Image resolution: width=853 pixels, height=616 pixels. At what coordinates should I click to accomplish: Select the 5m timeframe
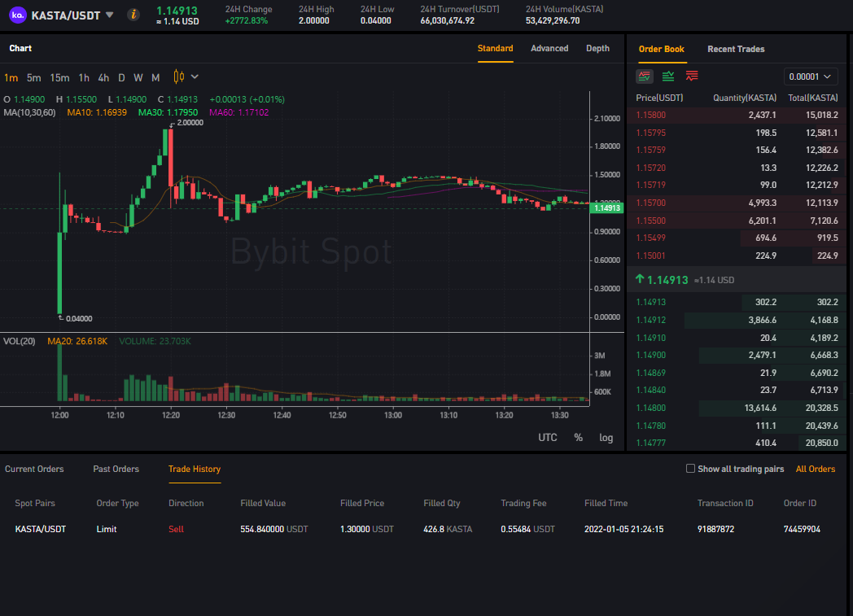pyautogui.click(x=33, y=78)
